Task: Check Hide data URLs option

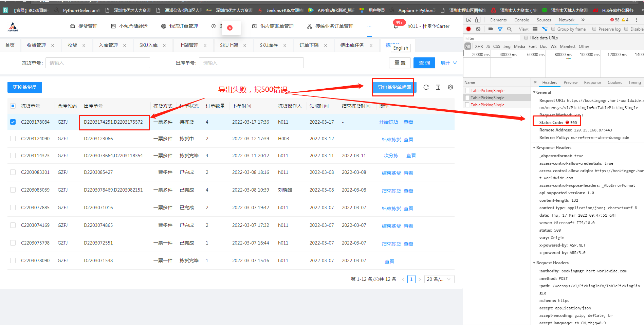Action: click(526, 38)
